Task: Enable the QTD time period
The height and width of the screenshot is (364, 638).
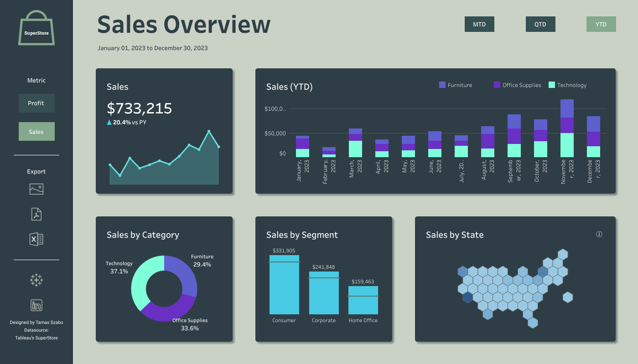Action: coord(540,24)
